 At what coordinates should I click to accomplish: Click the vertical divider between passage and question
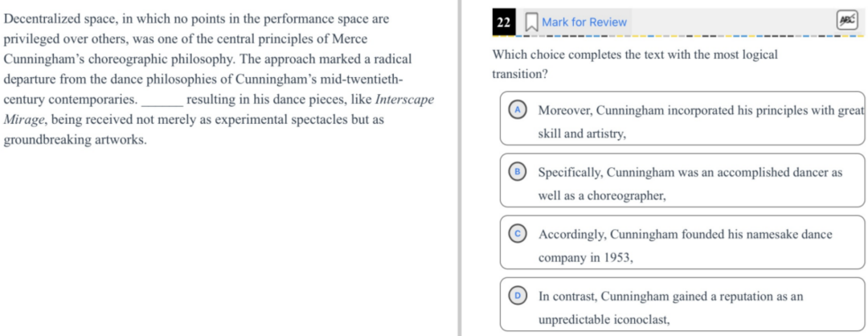(x=460, y=168)
